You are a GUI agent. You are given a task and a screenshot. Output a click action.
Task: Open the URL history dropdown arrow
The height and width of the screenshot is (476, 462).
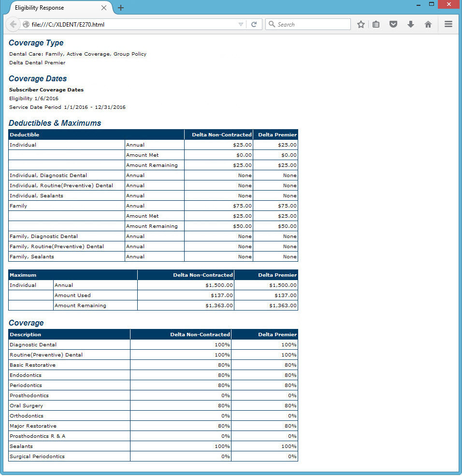tap(241, 24)
